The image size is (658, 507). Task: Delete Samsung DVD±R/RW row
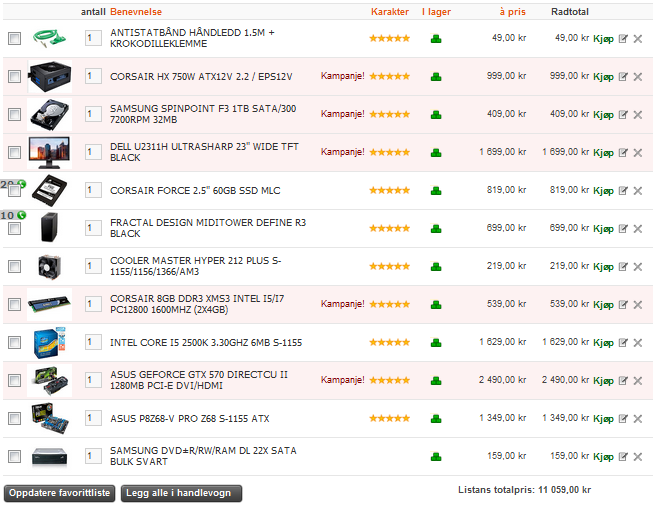pyautogui.click(x=638, y=456)
